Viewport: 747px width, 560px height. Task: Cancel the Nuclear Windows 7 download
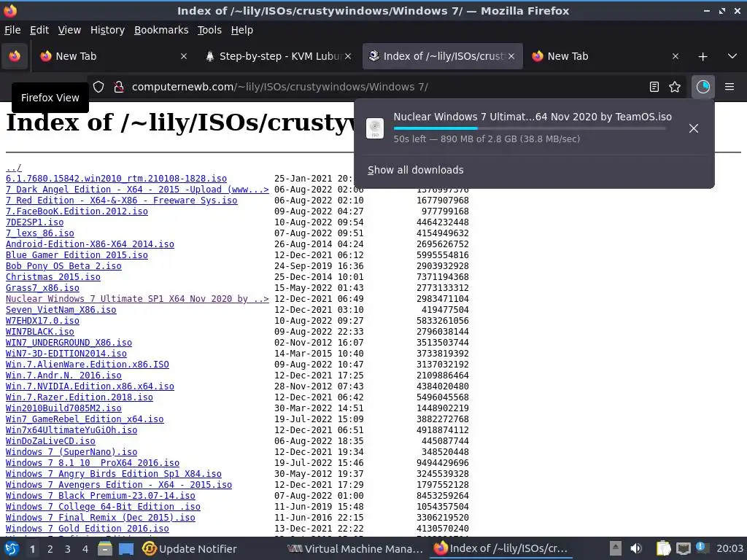pos(694,128)
